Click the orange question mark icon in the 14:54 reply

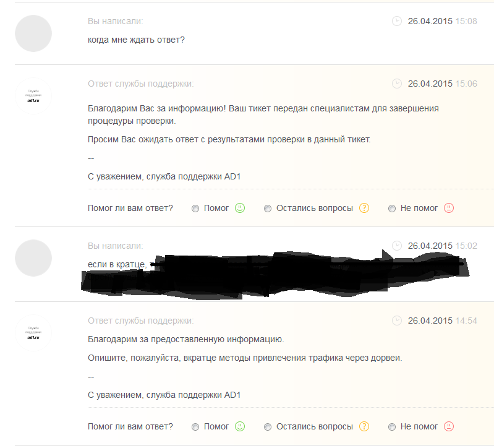pyautogui.click(x=364, y=426)
